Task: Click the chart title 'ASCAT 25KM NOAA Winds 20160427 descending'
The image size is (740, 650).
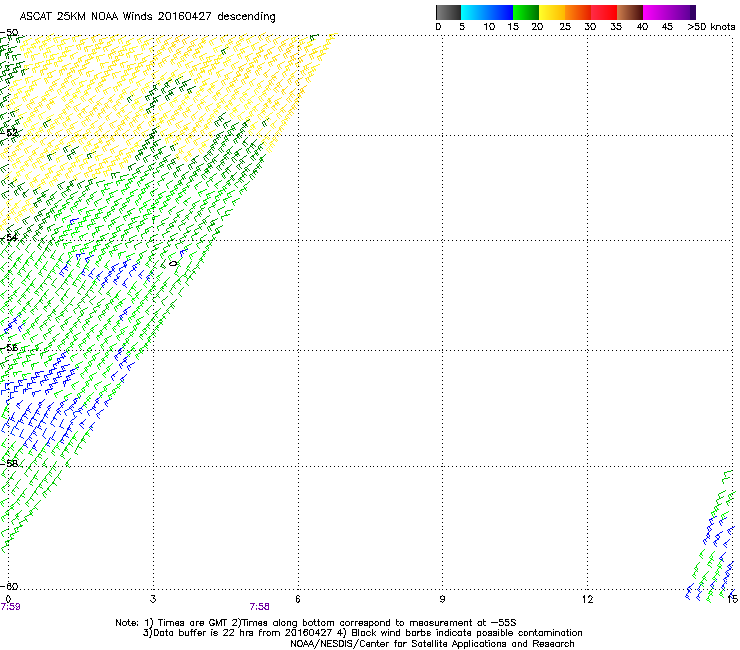Action: pyautogui.click(x=147, y=17)
